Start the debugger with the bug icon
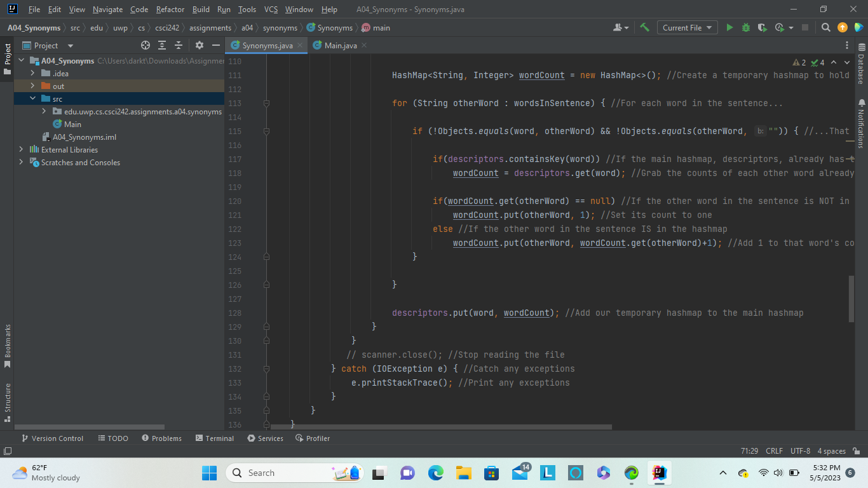 click(745, 27)
